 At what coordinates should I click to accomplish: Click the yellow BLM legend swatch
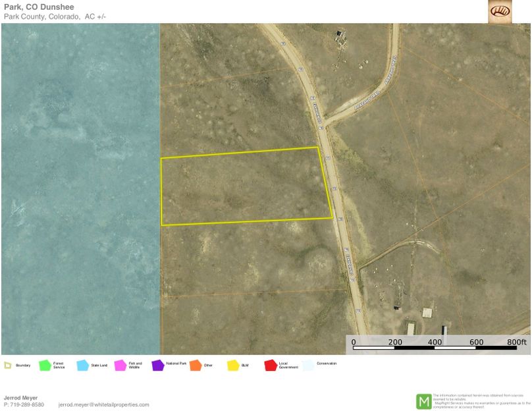[x=233, y=365]
